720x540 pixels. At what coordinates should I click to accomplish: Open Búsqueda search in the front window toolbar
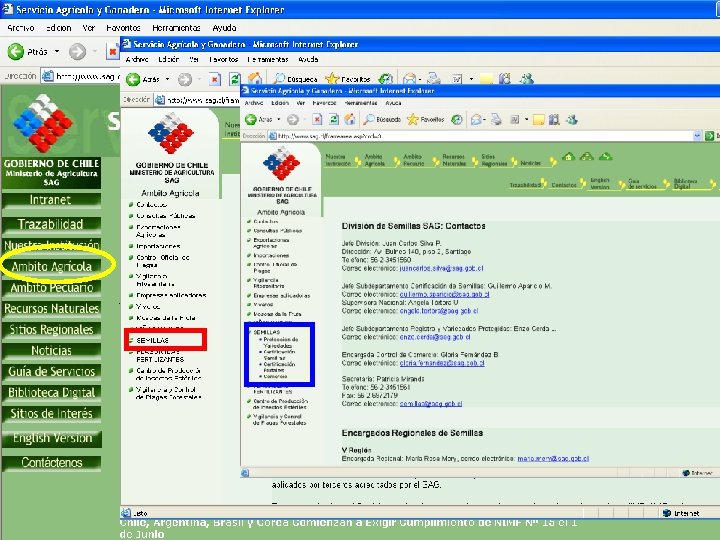coord(382,120)
